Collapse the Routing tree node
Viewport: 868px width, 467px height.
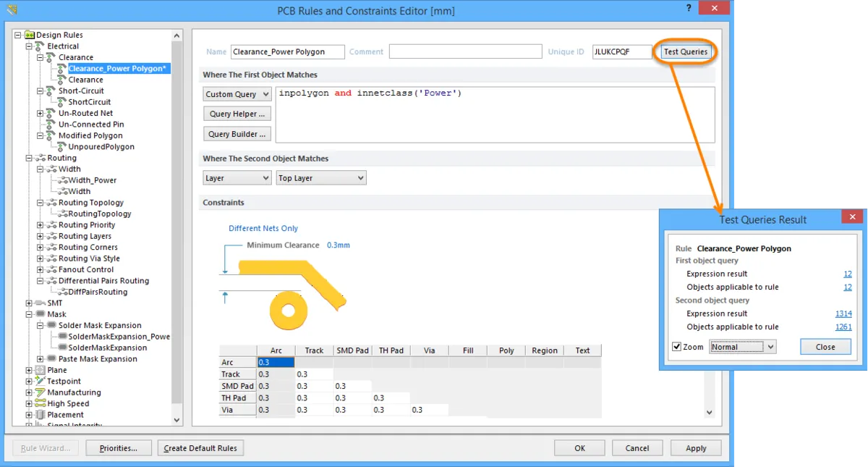[x=29, y=158]
